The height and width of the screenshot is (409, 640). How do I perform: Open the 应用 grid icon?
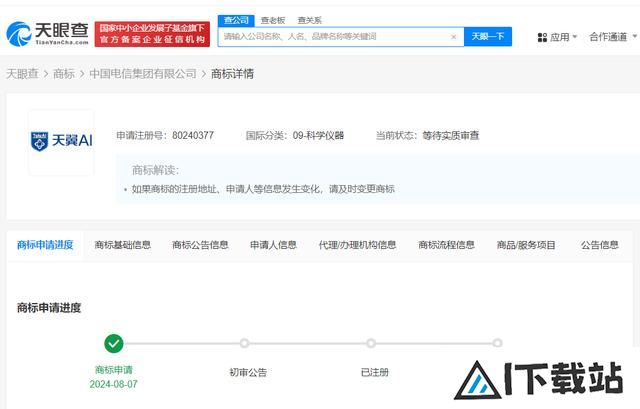[x=542, y=38]
